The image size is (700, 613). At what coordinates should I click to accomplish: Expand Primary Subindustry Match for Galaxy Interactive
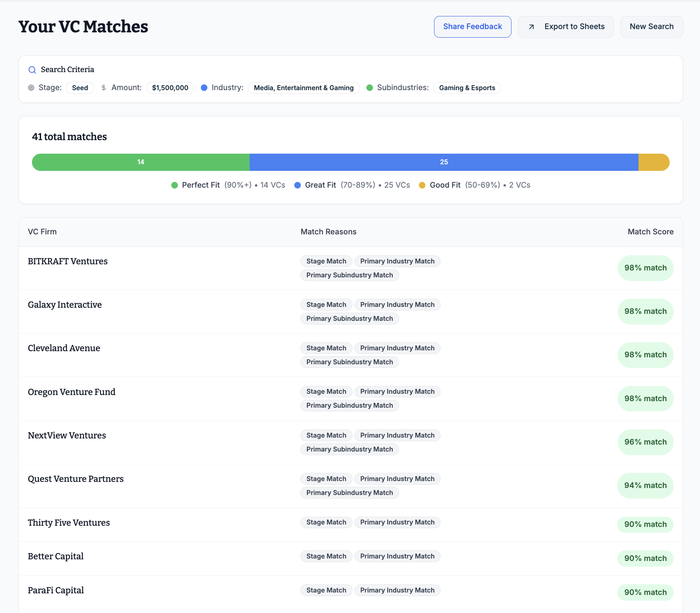point(349,318)
